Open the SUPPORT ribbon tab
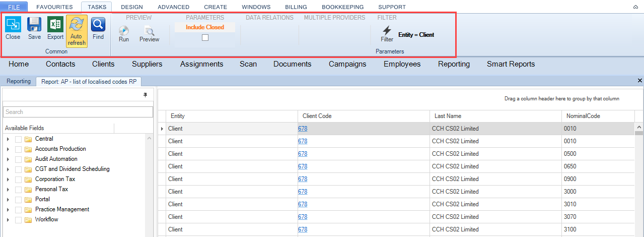Viewport: 644px width, 237px height. 392,7
